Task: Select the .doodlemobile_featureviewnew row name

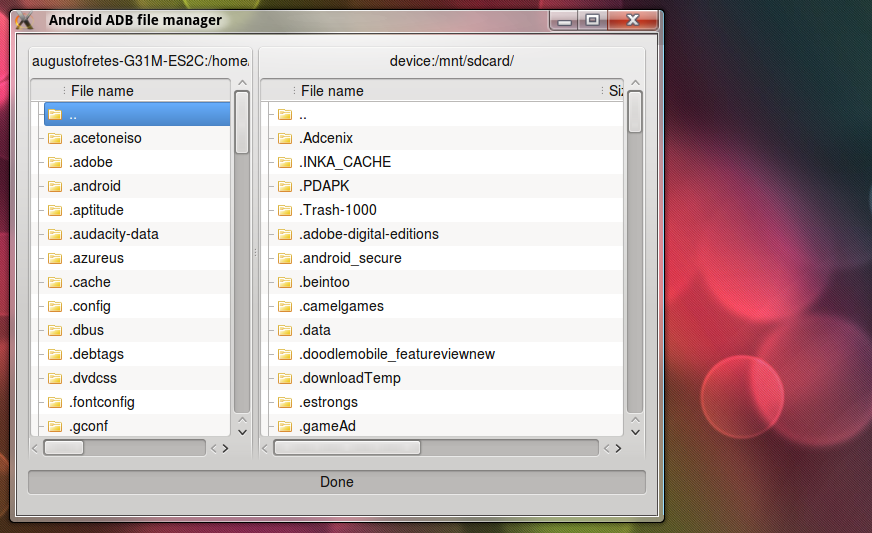Action: (397, 354)
